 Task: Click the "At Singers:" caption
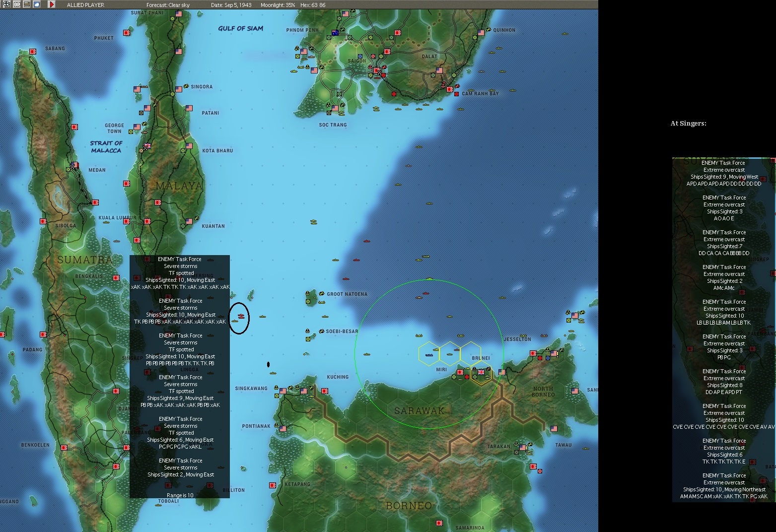(688, 123)
